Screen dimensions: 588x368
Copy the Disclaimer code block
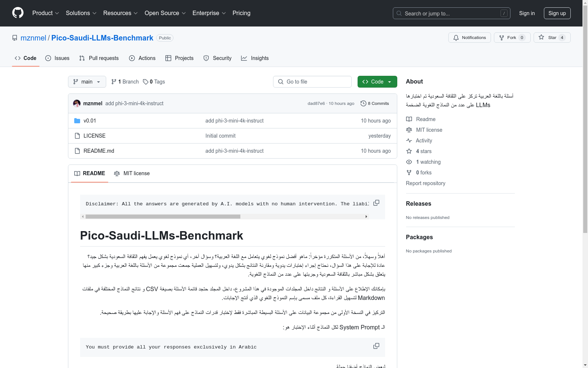[376, 203]
